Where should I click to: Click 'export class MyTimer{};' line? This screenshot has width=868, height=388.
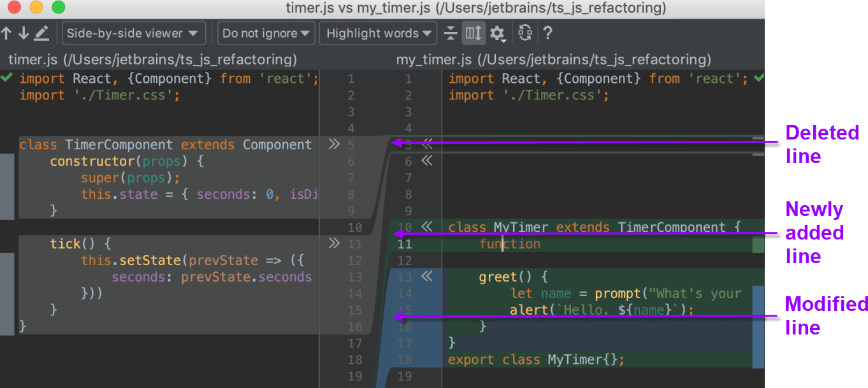pos(537,359)
